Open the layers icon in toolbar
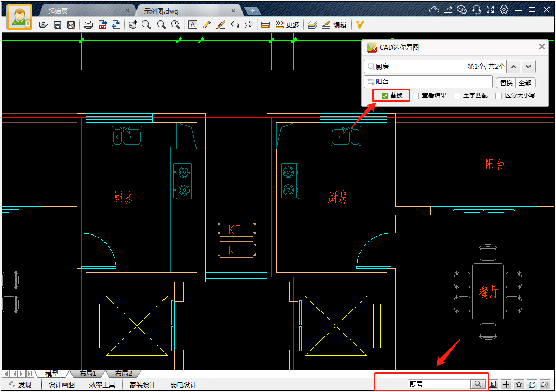 click(x=312, y=24)
